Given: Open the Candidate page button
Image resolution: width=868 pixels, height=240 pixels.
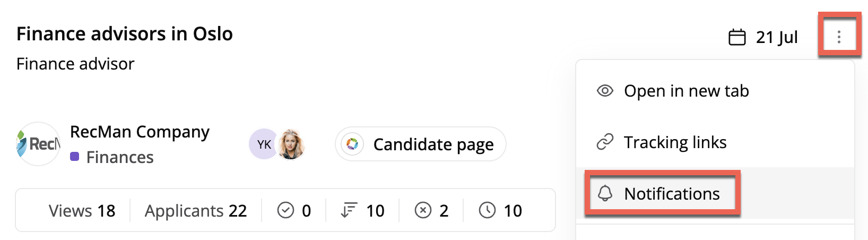Looking at the screenshot, I should click(421, 144).
